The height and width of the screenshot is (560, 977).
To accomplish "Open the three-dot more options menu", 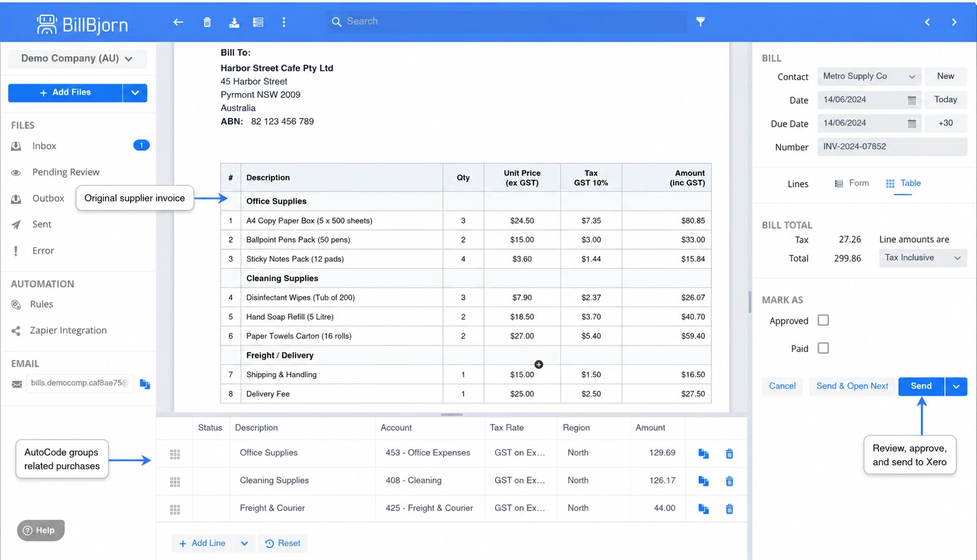I will click(x=284, y=22).
